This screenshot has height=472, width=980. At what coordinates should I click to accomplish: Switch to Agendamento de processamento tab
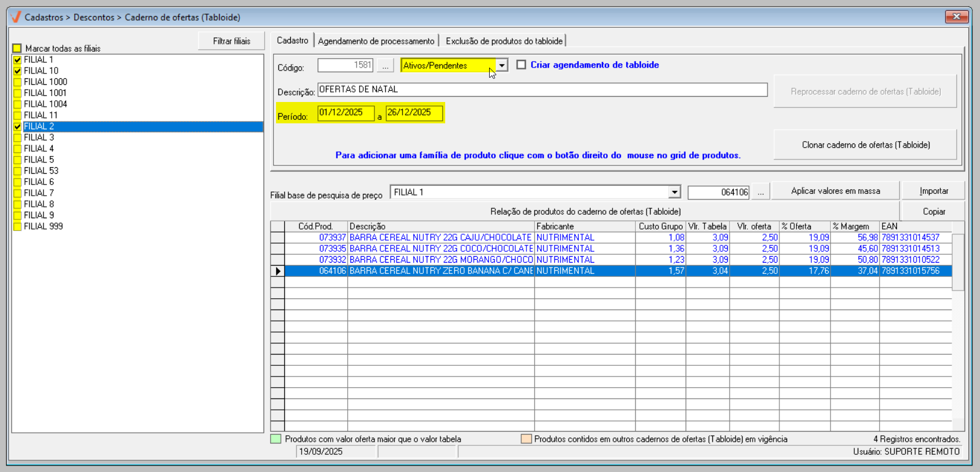pos(376,41)
